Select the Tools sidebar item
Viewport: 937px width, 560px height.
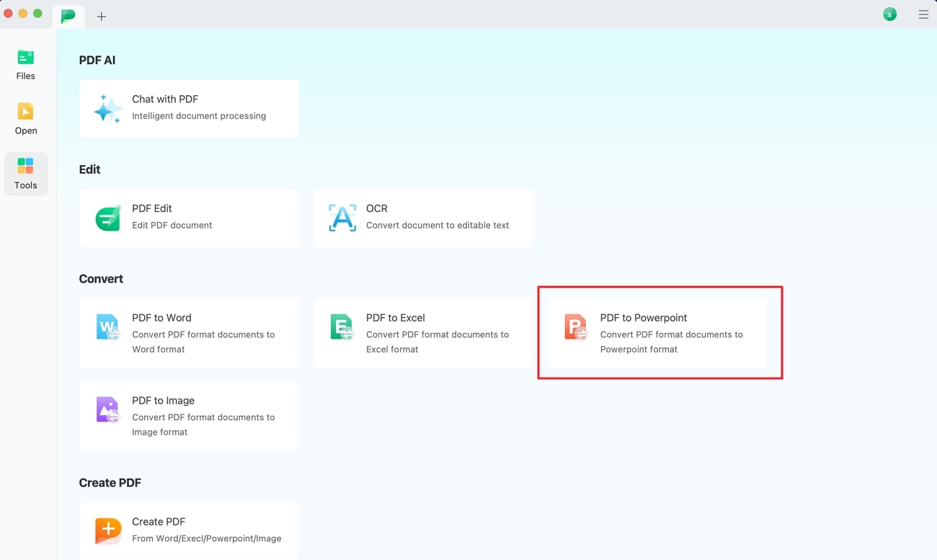[x=25, y=174]
